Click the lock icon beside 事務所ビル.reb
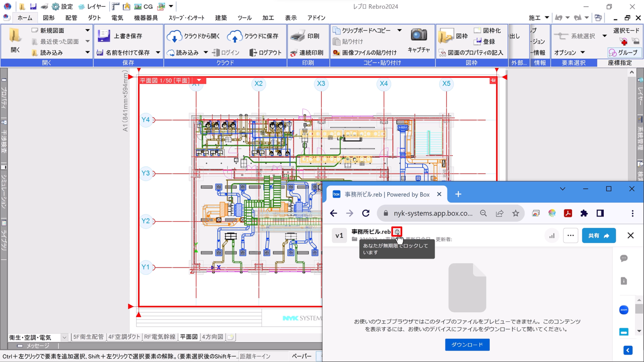 (397, 232)
